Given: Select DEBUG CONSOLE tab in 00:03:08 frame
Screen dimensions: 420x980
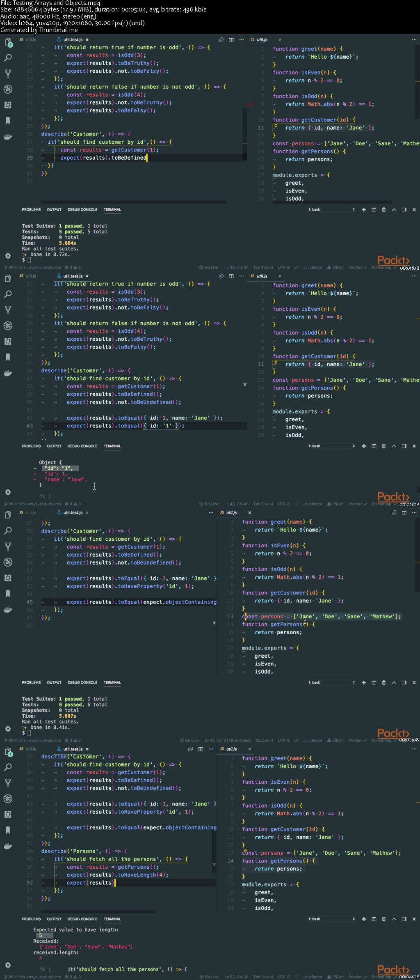Looking at the screenshot, I should pyautogui.click(x=82, y=683).
